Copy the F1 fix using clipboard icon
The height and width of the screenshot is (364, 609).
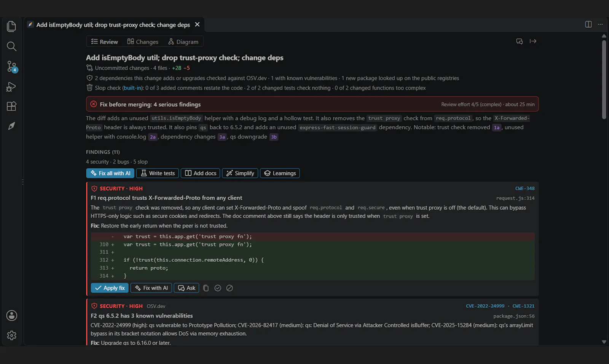click(x=206, y=288)
